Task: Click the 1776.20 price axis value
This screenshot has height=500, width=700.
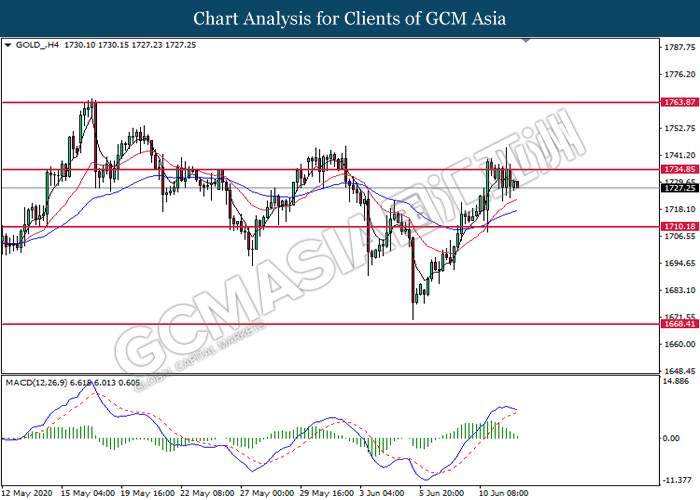Action: point(680,75)
